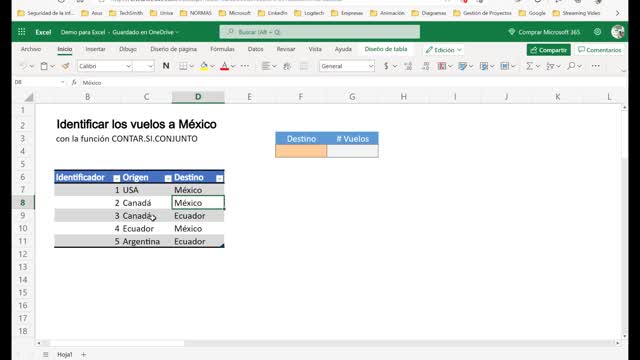The image size is (640, 360).
Task: Add a new sheet with plus icon
Action: click(x=83, y=354)
